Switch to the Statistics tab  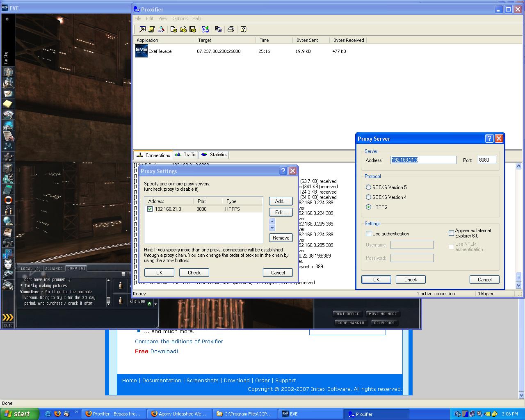(x=215, y=155)
